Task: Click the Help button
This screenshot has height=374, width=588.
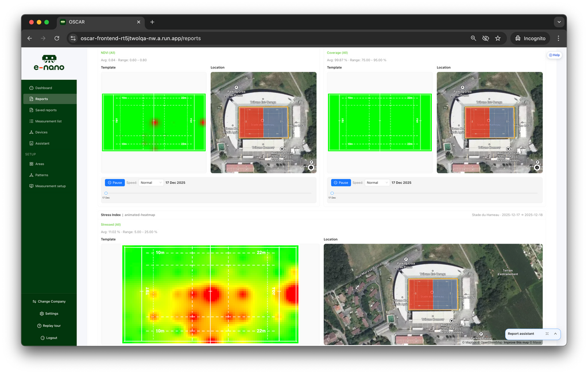Action: pos(554,55)
